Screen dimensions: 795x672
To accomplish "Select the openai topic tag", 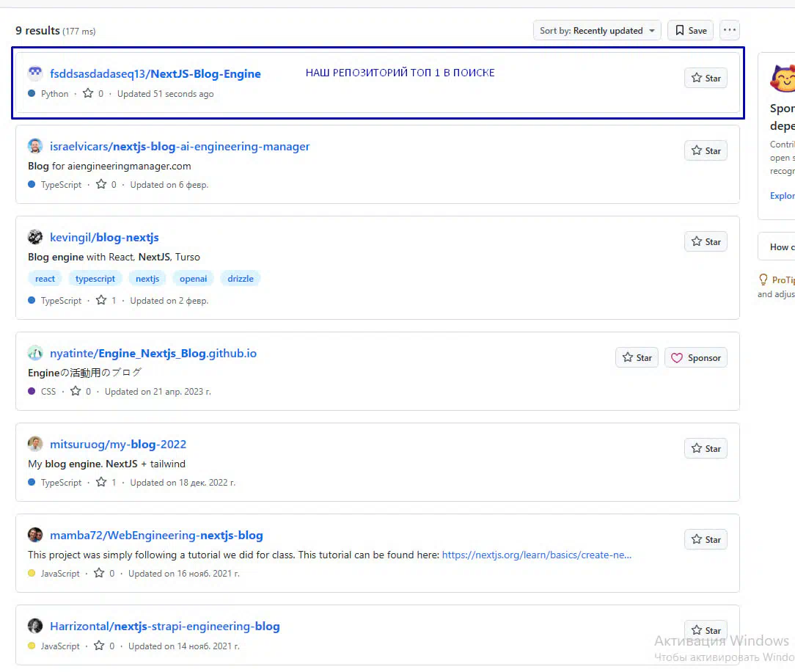I will pyautogui.click(x=193, y=279).
